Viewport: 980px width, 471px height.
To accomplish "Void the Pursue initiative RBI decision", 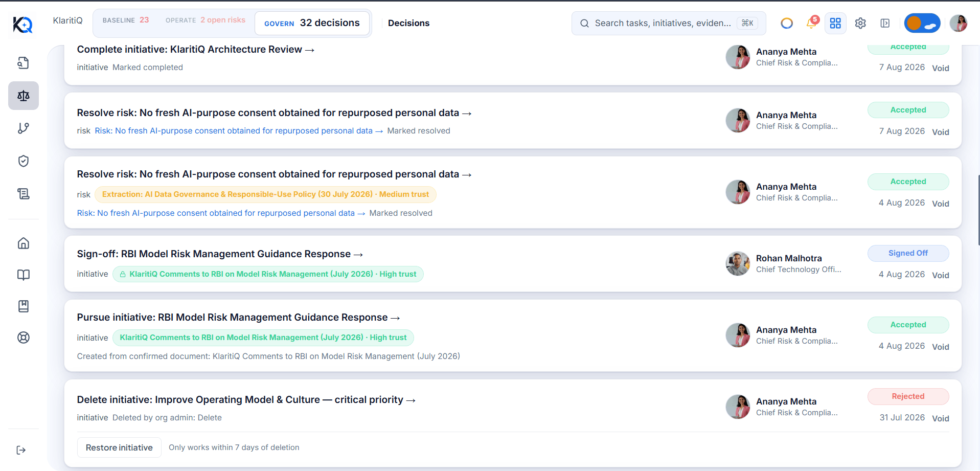I will [940, 347].
